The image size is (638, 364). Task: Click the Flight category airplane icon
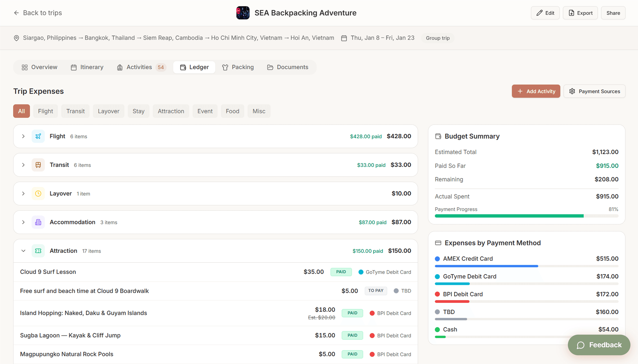pyautogui.click(x=38, y=136)
